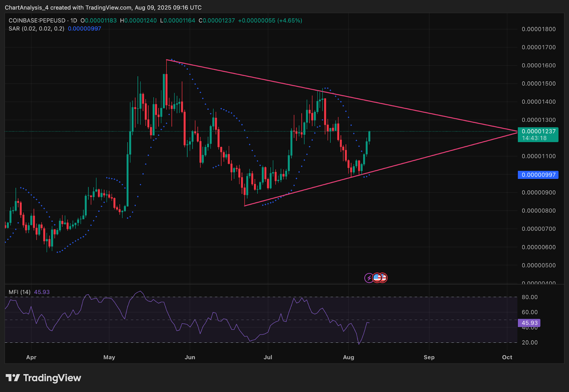The height and width of the screenshot is (392, 569).
Task: Click the blue SAR value label 0.00000997
Action: point(538,175)
